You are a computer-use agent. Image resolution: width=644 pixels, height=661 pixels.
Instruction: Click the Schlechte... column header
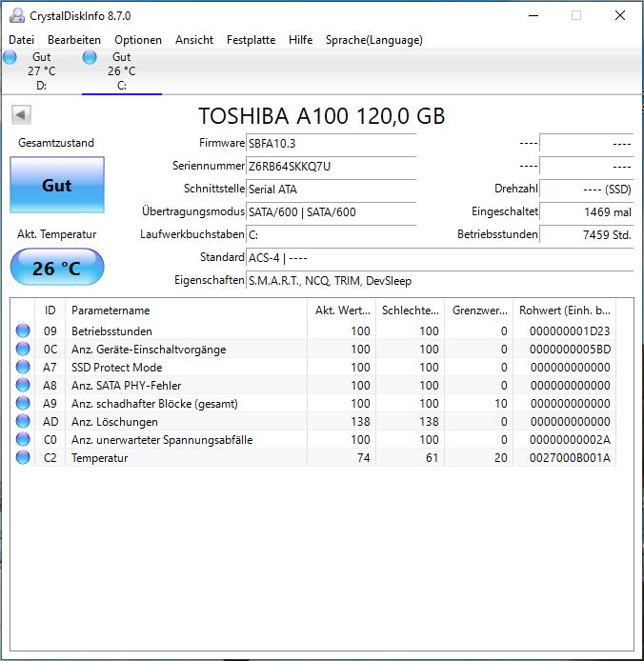point(410,310)
